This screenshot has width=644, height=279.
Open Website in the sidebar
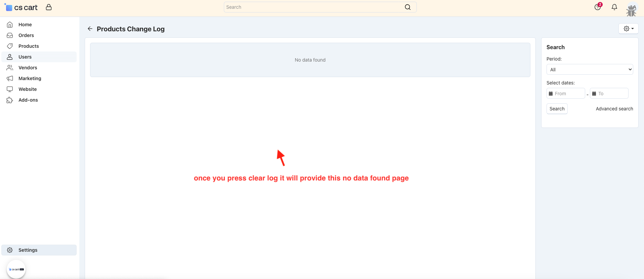[39, 89]
